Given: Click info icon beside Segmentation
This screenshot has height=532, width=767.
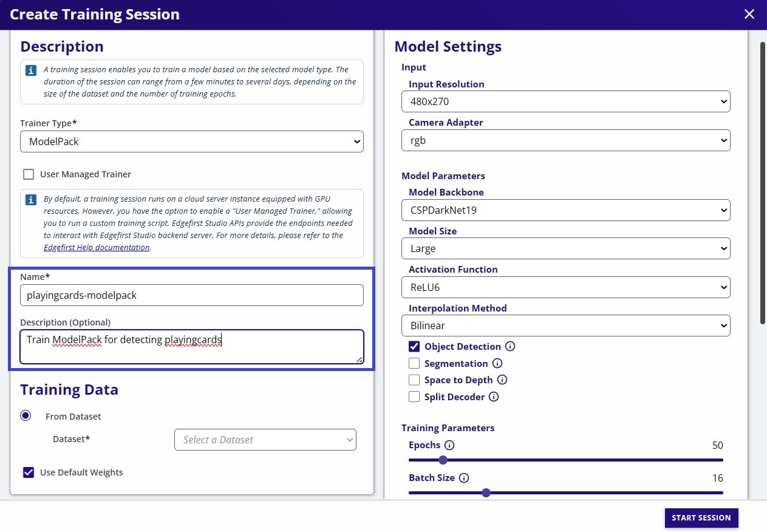Looking at the screenshot, I should [x=497, y=364].
